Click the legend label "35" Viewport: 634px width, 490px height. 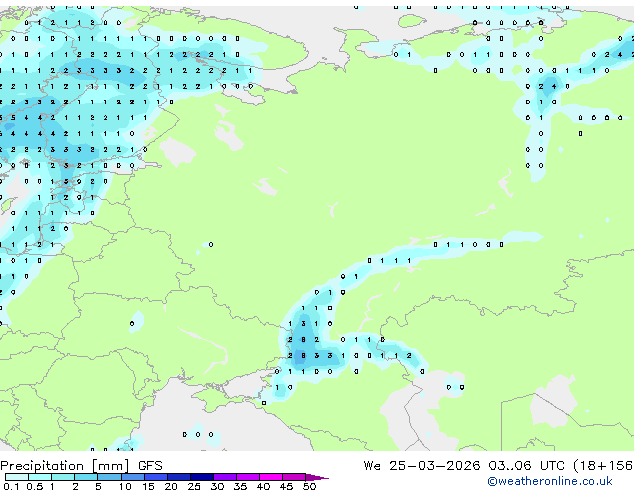(x=240, y=486)
